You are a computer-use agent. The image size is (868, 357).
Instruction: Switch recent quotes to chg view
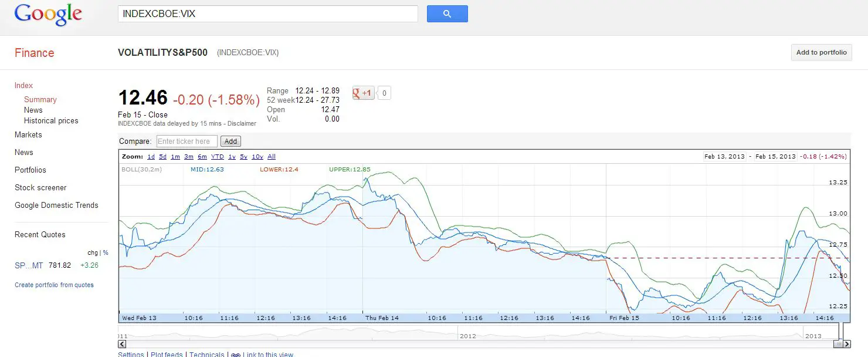93,253
